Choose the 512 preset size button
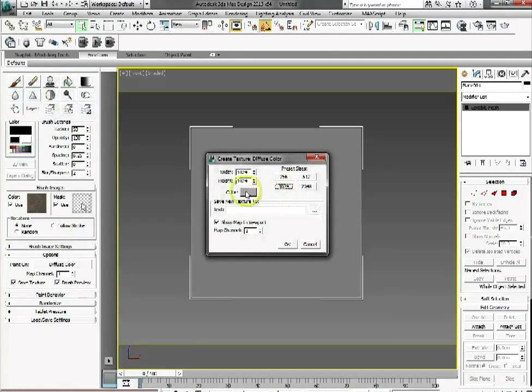Image resolution: width=532 pixels, height=392 pixels. click(x=306, y=177)
